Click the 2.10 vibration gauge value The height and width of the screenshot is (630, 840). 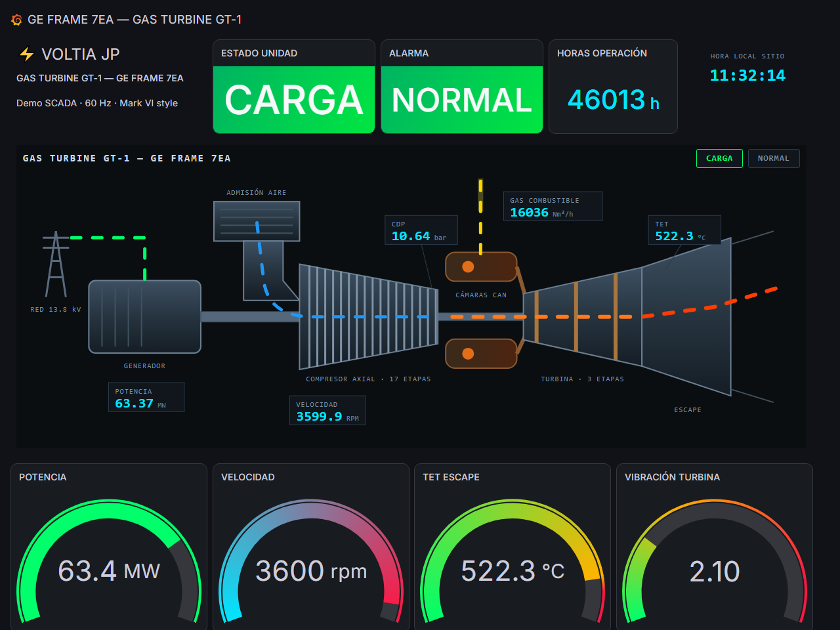click(715, 571)
